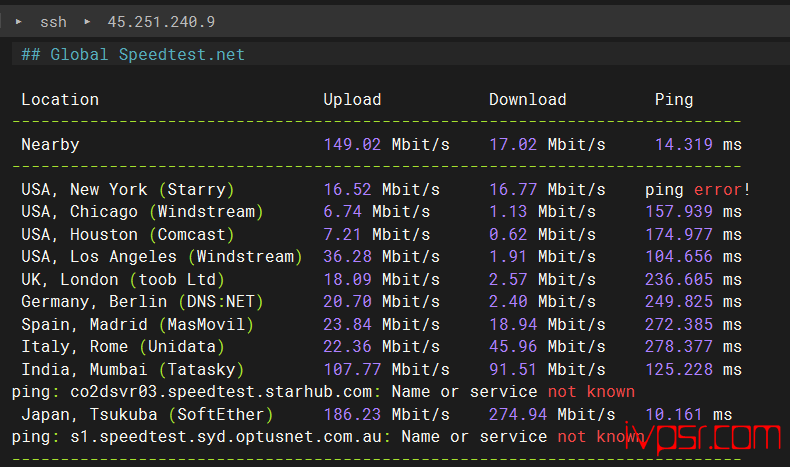Click the Nearby row label
Image resolution: width=790 pixels, height=467 pixels.
pyautogui.click(x=50, y=144)
